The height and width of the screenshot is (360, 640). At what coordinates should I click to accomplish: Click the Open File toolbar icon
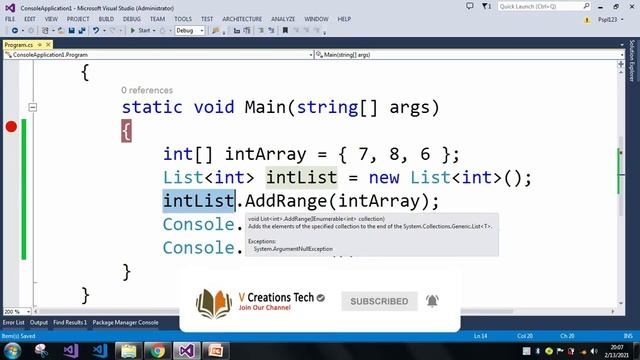point(61,31)
